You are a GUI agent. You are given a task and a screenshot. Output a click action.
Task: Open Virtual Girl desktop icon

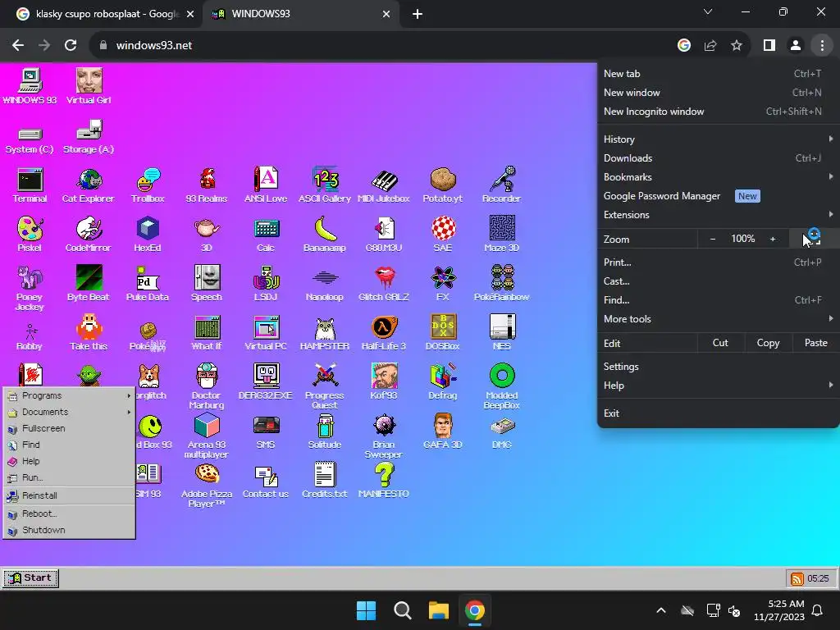point(89,86)
